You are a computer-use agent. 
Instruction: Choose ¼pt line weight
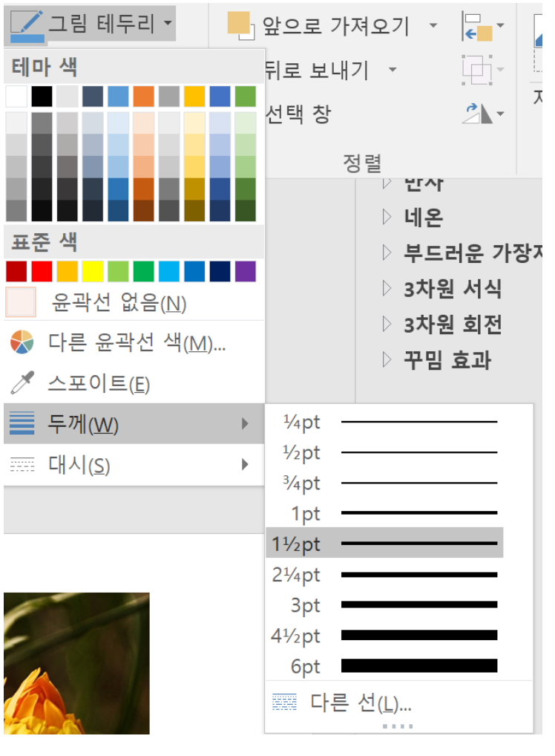pos(384,422)
